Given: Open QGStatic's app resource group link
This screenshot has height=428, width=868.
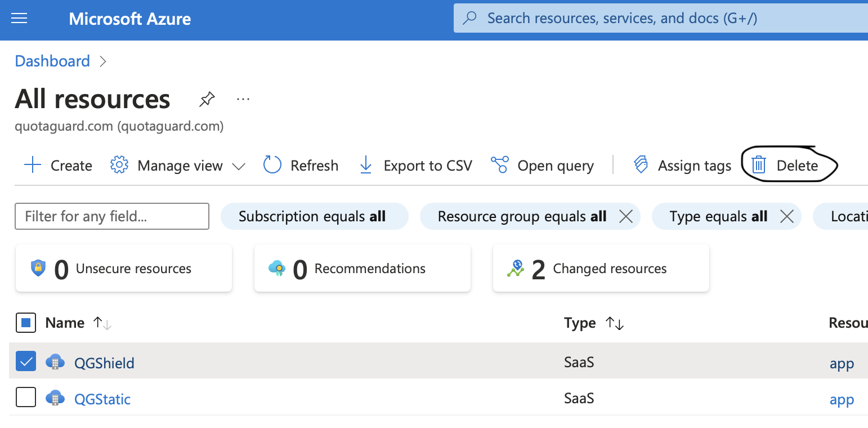Looking at the screenshot, I should click(842, 400).
